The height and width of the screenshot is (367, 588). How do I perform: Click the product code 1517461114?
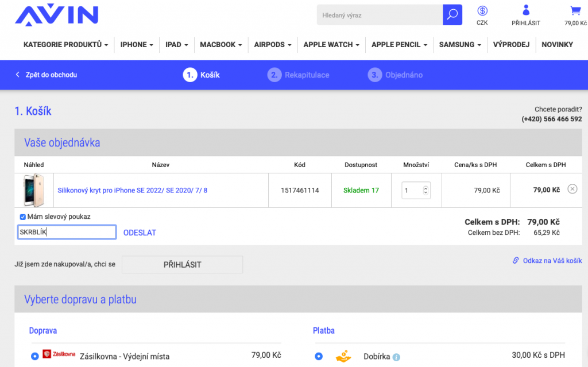tap(300, 190)
